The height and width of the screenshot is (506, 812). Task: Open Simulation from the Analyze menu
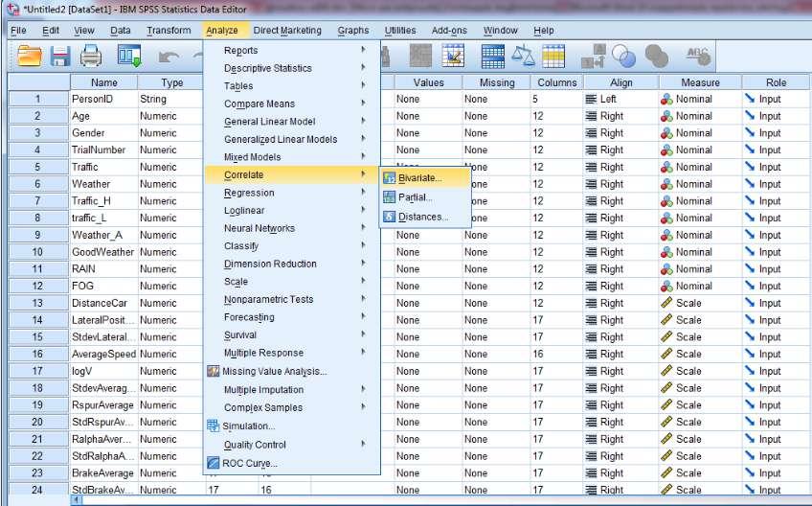291,426
